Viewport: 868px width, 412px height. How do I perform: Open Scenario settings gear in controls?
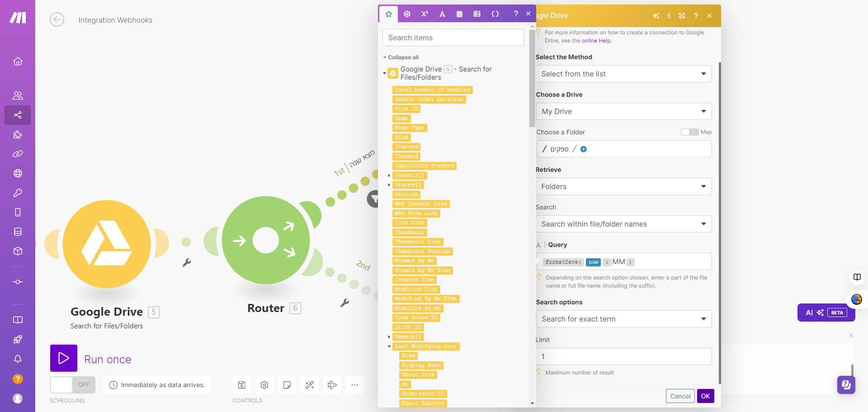coord(264,385)
